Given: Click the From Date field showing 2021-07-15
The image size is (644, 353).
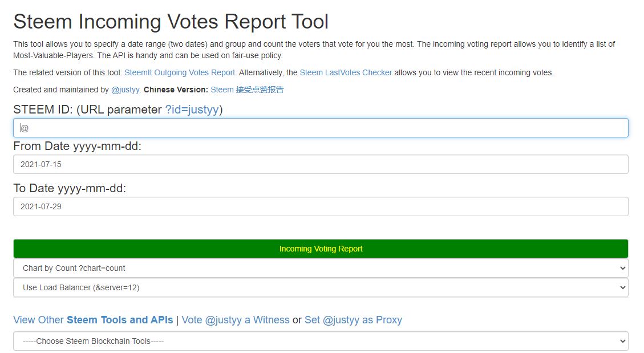Looking at the screenshot, I should point(321,164).
